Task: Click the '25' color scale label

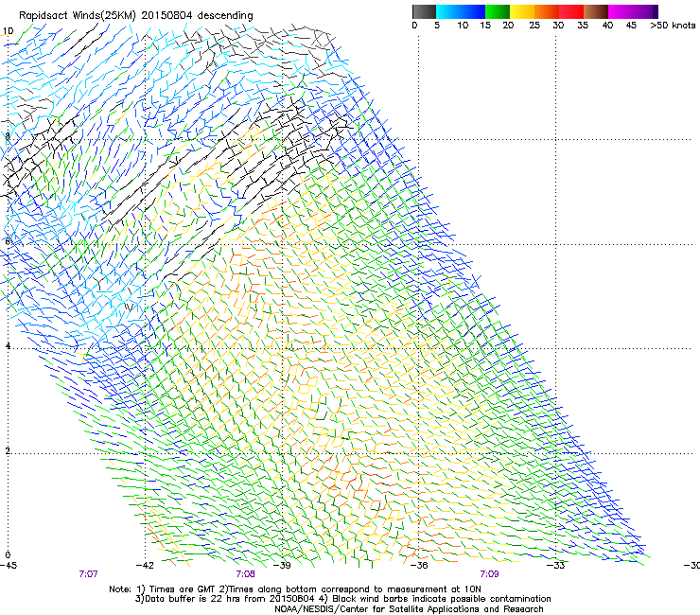Action: click(534, 26)
